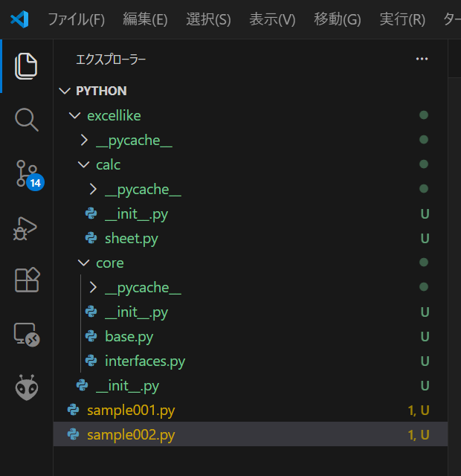Image resolution: width=461 pixels, height=476 pixels.
Task: Open sheet.py file in calc
Action: click(x=131, y=238)
